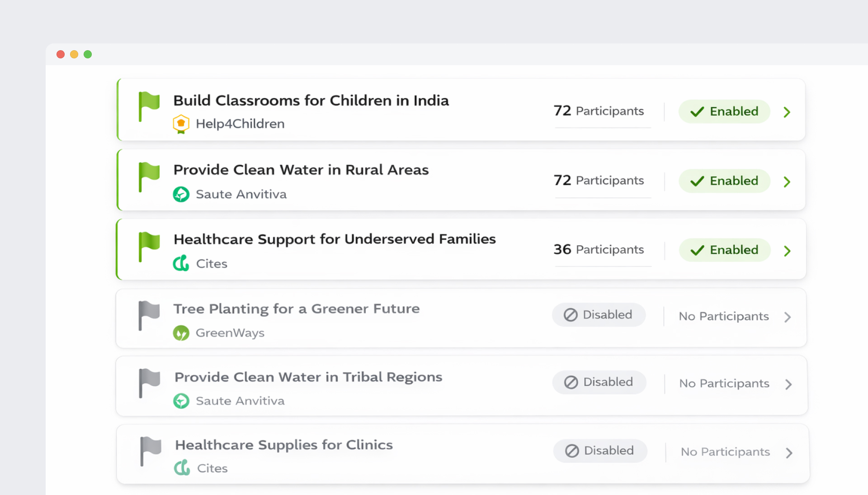Click Saute Anvitiva logo under Tribal Regions campaign

click(181, 401)
